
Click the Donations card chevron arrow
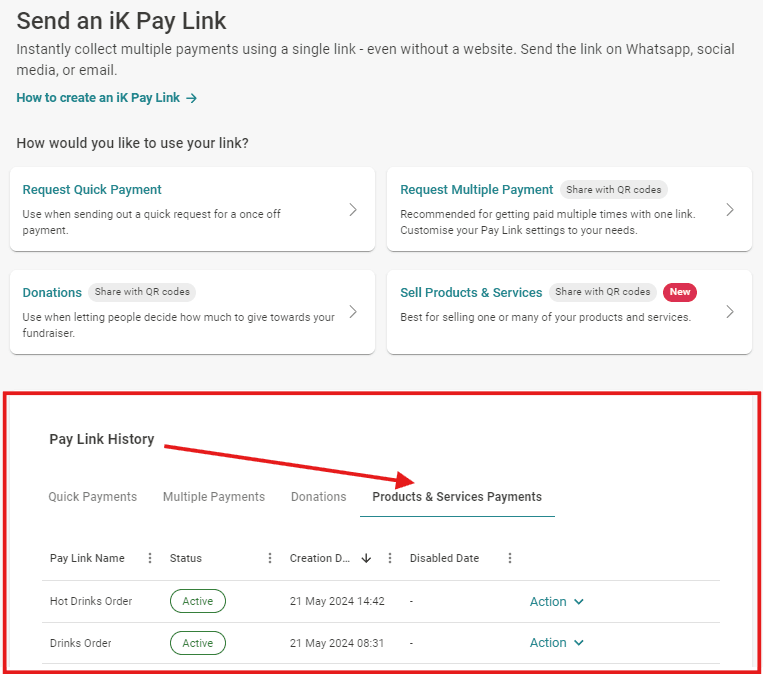pyautogui.click(x=353, y=311)
